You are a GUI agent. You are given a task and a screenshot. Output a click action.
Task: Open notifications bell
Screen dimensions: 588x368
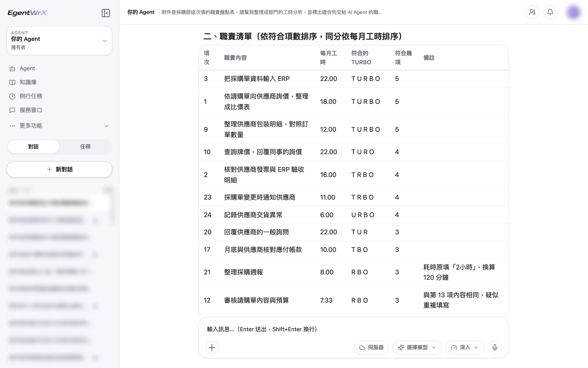[550, 12]
